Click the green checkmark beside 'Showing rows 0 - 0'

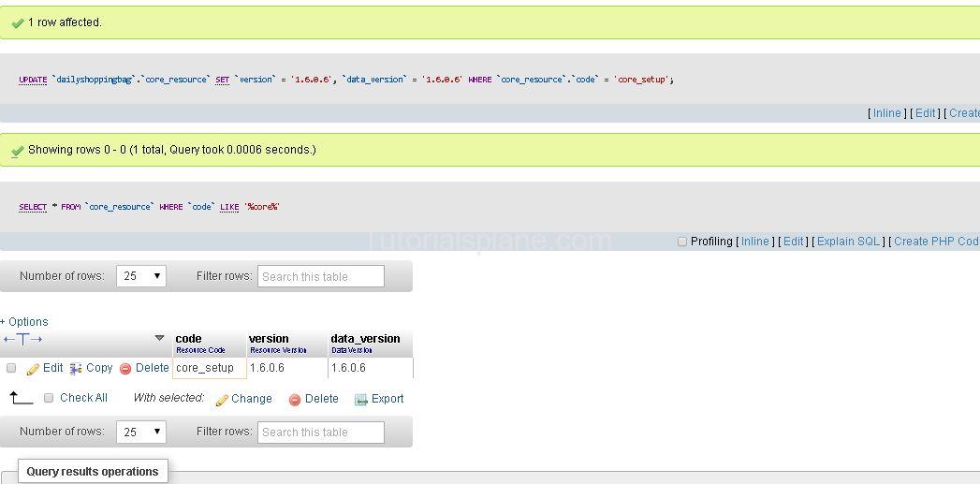18,151
